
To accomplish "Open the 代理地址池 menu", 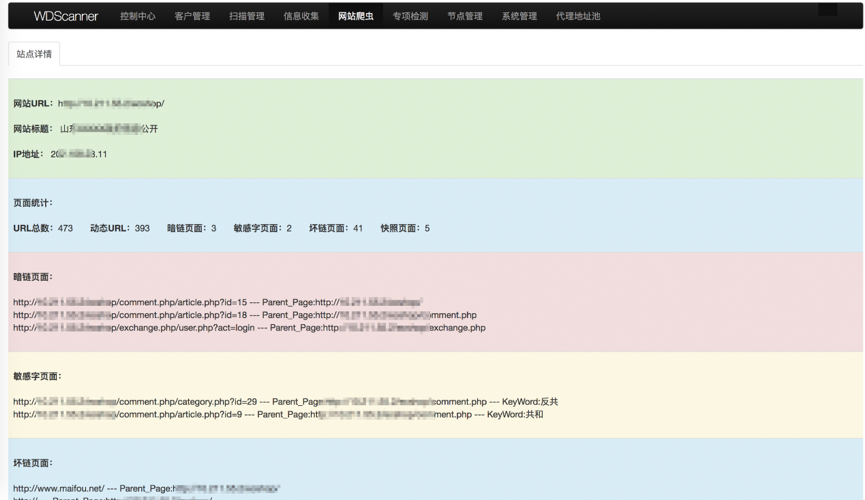I will pos(578,16).
